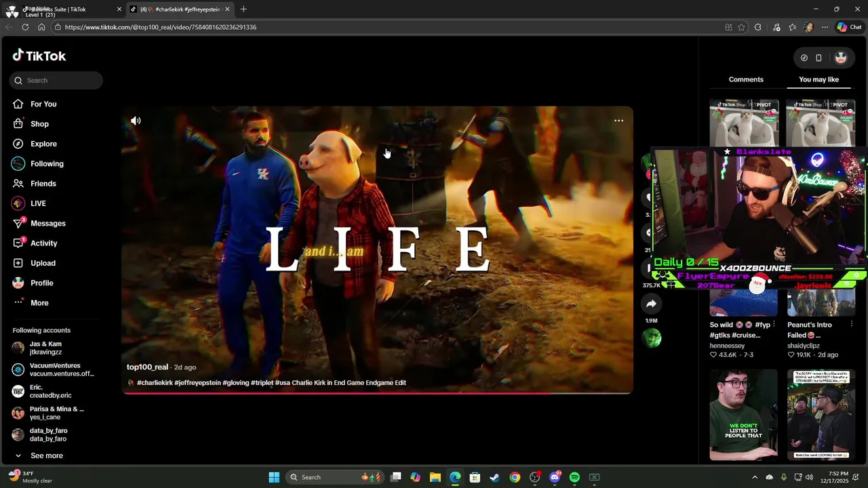Seek using the video progress bar
868x488 pixels.
point(377,392)
